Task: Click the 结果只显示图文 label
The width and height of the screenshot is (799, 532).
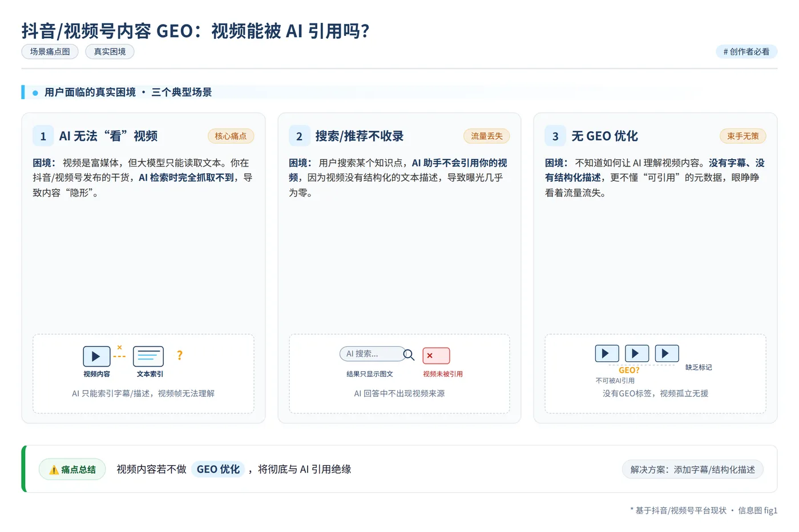Action: [370, 374]
